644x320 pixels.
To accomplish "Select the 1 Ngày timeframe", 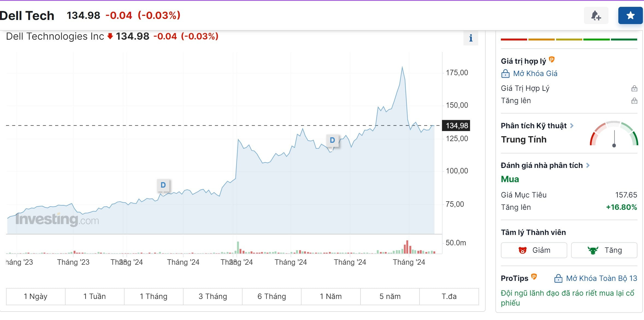I will pyautogui.click(x=36, y=296).
